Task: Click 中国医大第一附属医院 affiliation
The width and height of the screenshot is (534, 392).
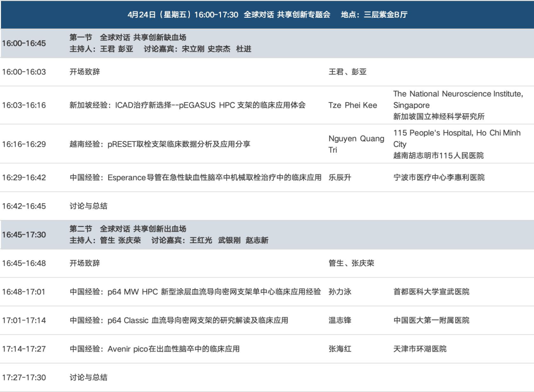Action: pyautogui.click(x=431, y=320)
